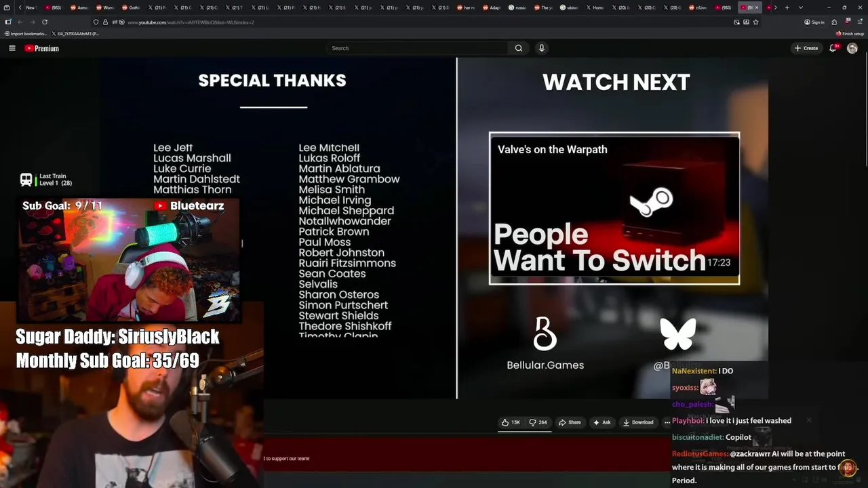868x488 pixels.
Task: Play the 'People Want To Switch' end card
Action: tap(614, 209)
